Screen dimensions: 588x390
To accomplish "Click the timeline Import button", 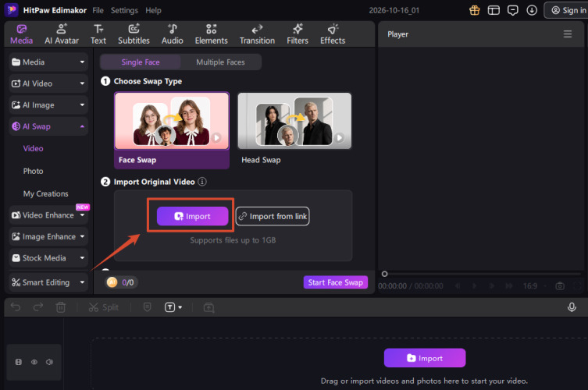I will tap(425, 358).
